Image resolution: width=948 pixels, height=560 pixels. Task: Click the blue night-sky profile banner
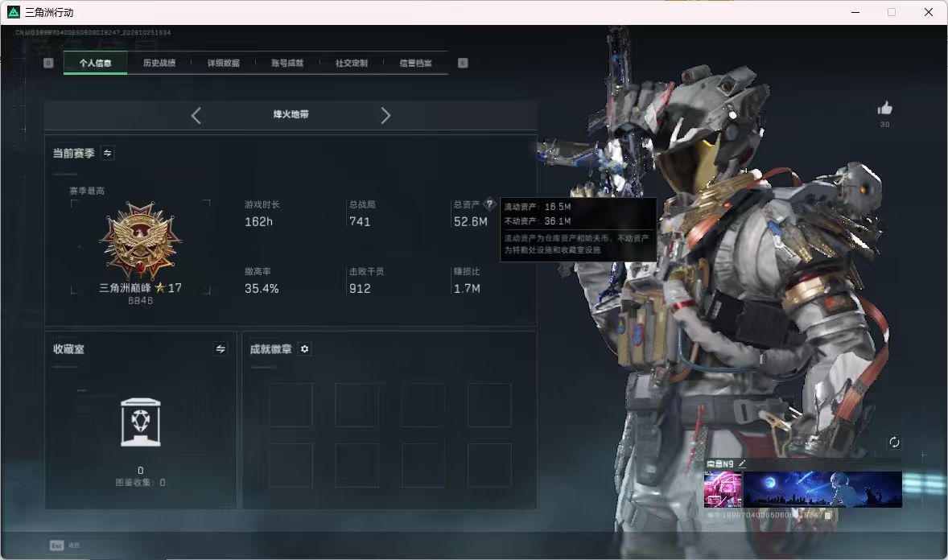coord(822,489)
